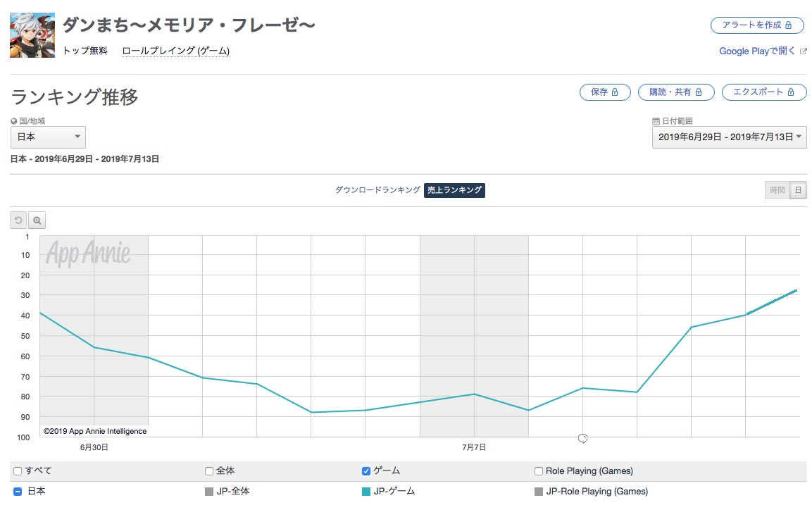Click the lock icon on エクスポート button
Viewport: 812px width, 505px height.
[791, 92]
